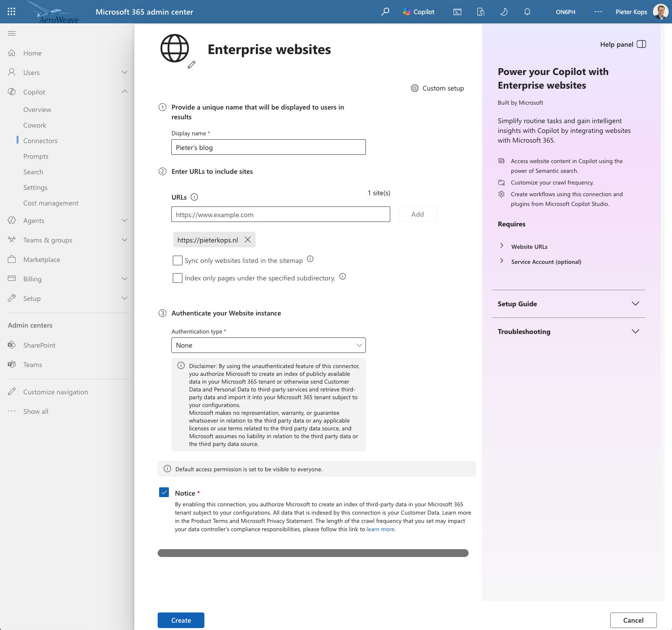Open Teams admin center
The height and width of the screenshot is (630, 672).
click(x=33, y=365)
